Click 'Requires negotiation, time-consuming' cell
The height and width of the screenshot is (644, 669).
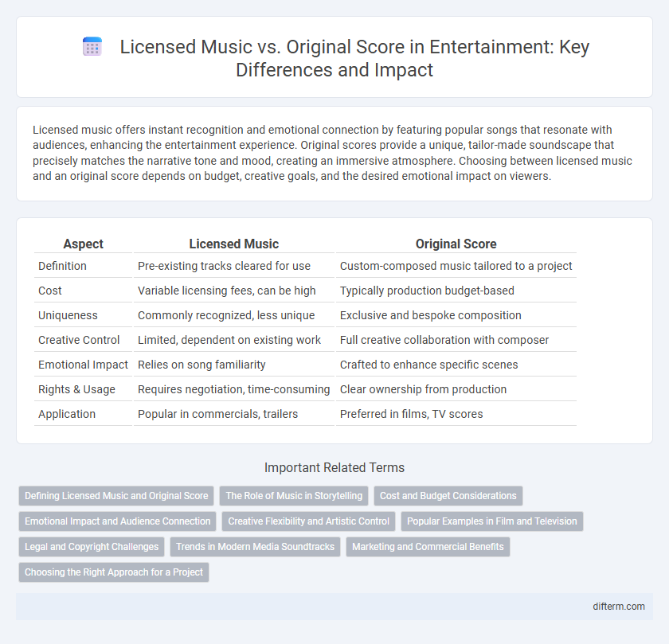(x=234, y=389)
